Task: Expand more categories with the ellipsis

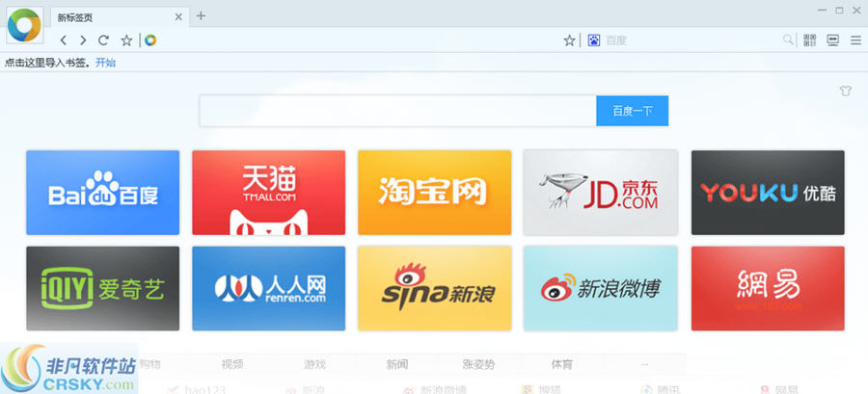Action: tap(644, 364)
